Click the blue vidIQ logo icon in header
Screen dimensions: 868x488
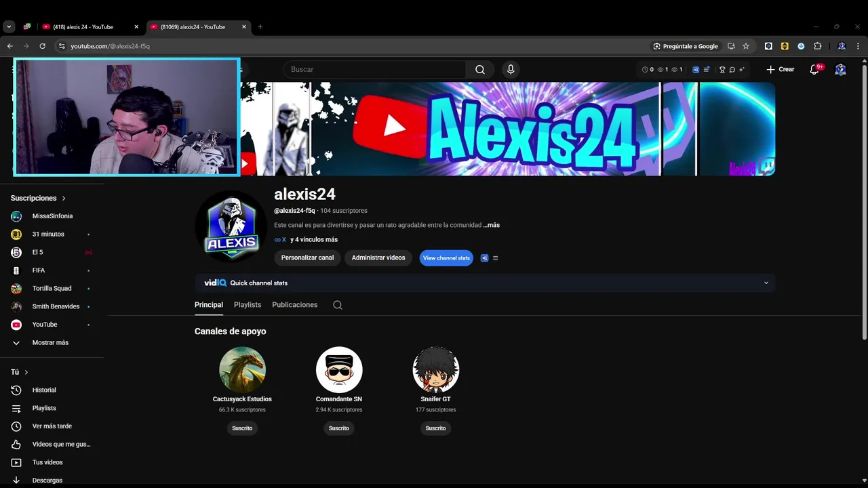pyautogui.click(x=696, y=69)
